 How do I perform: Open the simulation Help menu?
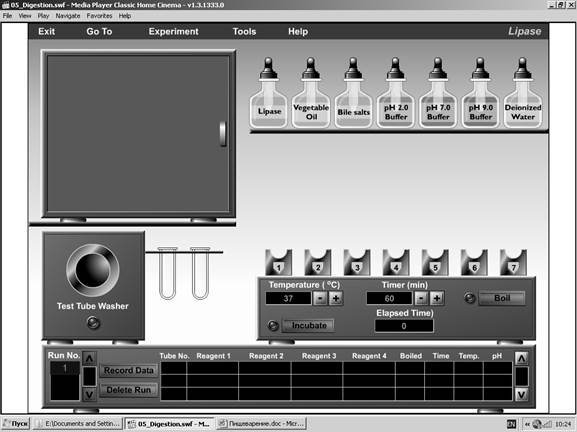coord(298,32)
